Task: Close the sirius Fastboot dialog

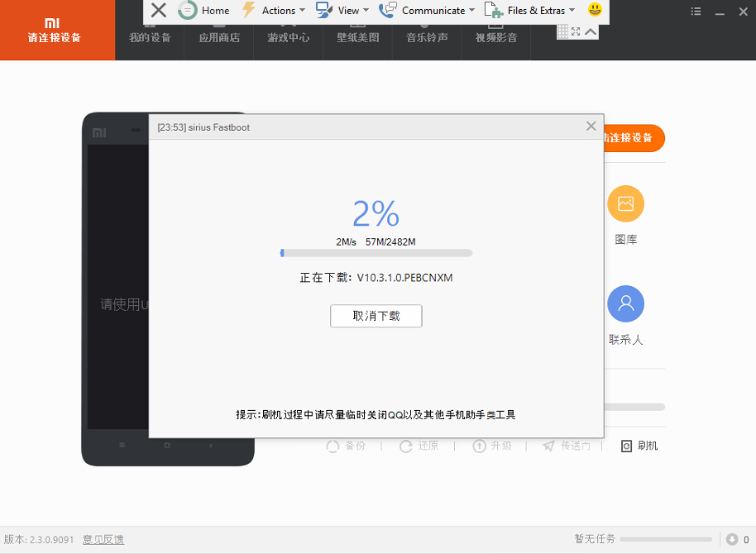Action: (x=591, y=127)
